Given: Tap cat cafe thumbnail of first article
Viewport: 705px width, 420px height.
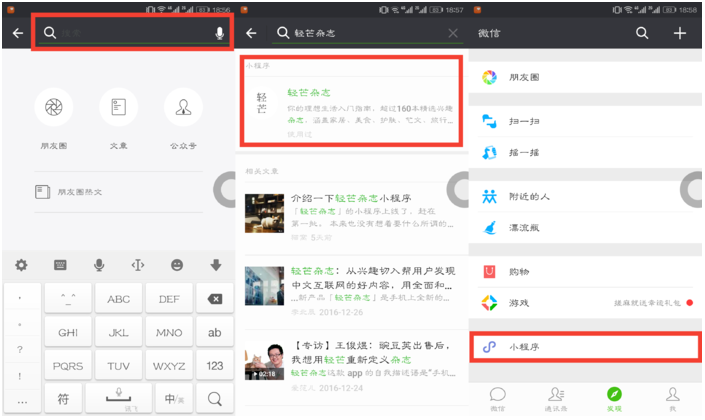Looking at the screenshot, I should 264,213.
